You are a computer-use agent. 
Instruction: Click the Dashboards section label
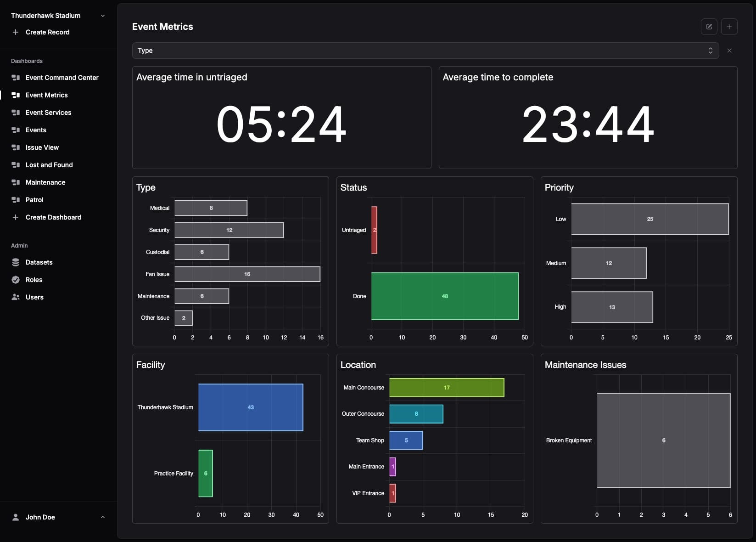tap(27, 61)
